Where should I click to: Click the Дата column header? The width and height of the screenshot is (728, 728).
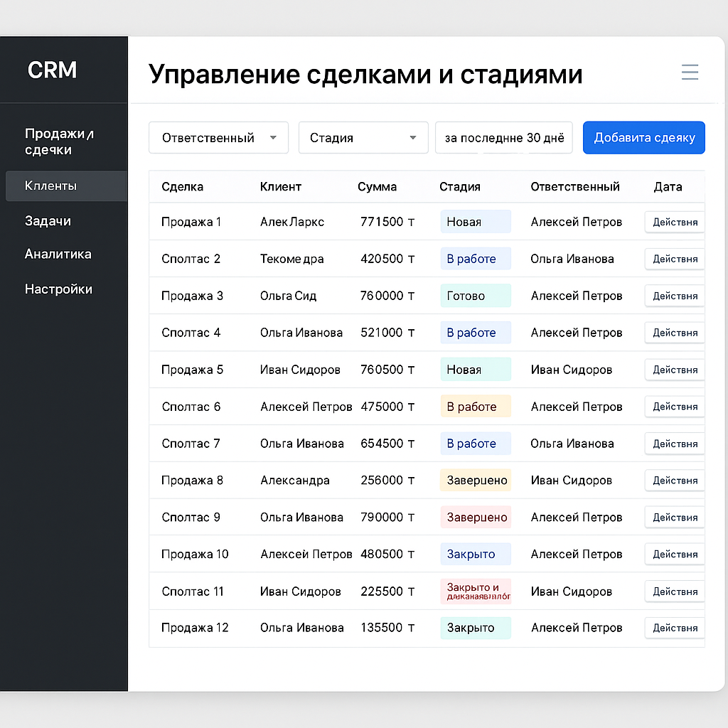coord(668,187)
